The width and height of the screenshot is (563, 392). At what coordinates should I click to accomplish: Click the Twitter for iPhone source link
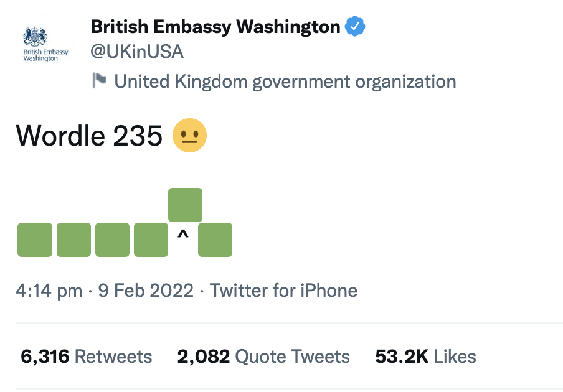click(x=284, y=291)
